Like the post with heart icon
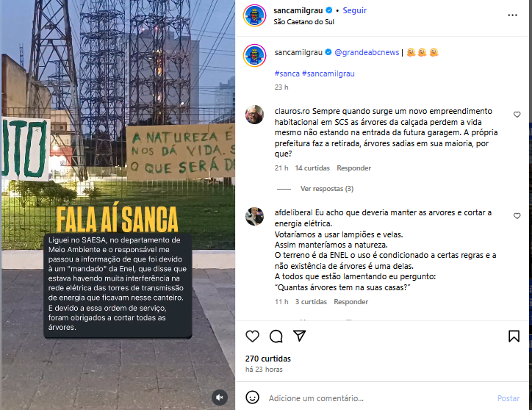The image size is (532, 410). (252, 336)
